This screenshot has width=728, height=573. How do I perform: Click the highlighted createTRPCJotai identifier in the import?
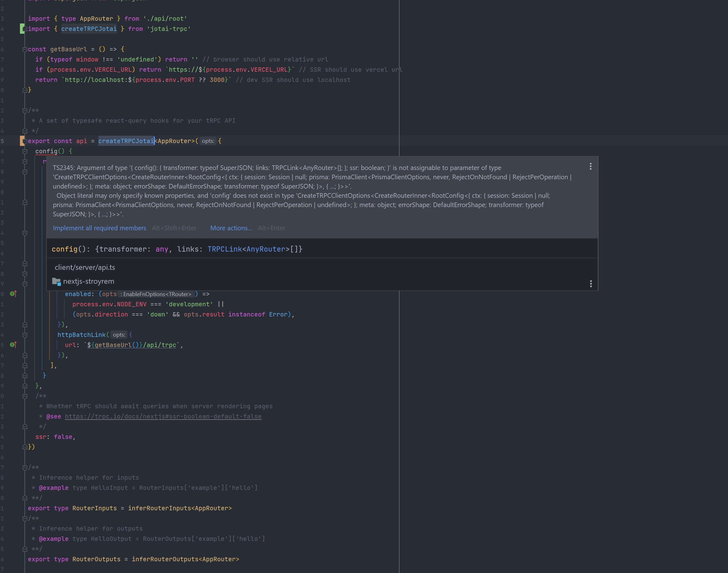pyautogui.click(x=89, y=29)
